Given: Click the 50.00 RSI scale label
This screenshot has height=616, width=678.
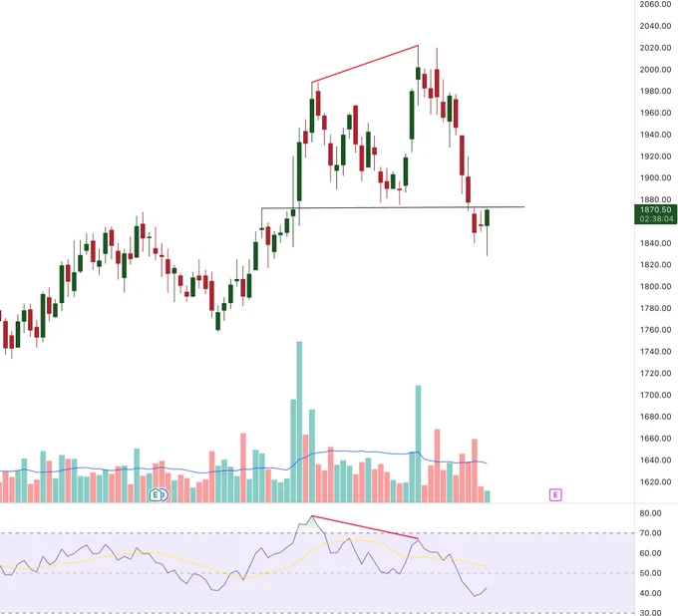Looking at the screenshot, I should coord(650,573).
